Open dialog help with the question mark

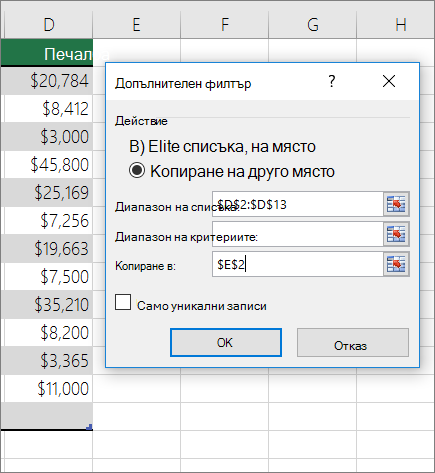tap(331, 81)
